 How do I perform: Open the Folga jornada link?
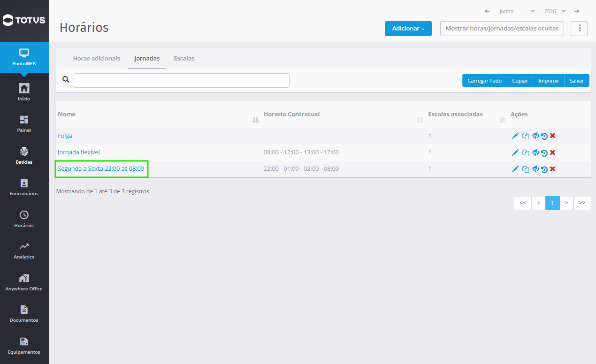click(65, 136)
